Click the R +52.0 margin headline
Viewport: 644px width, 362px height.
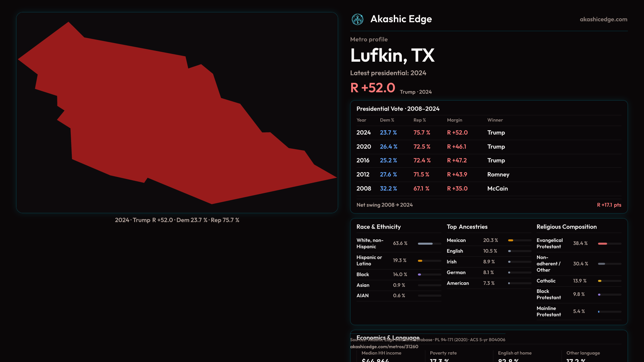tap(373, 88)
